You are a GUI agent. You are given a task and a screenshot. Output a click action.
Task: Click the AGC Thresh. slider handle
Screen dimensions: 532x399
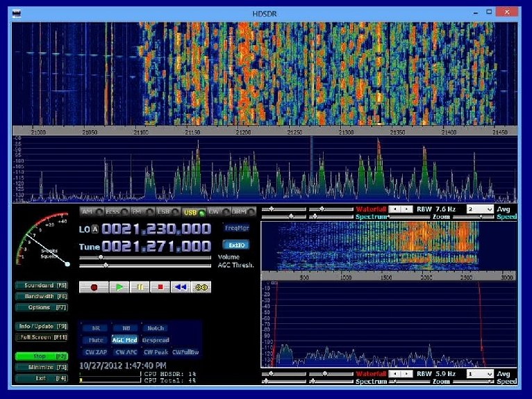point(106,266)
